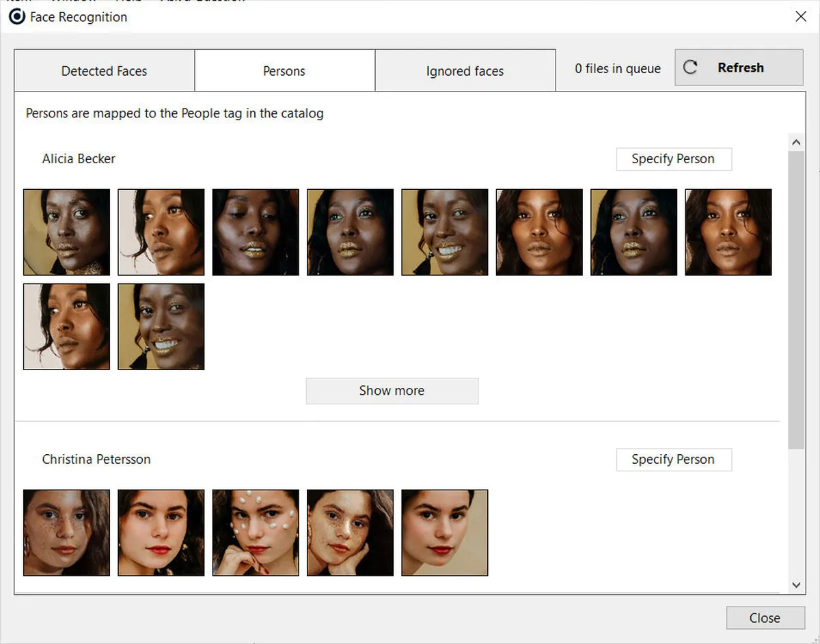
Task: Select smiling face thumbnail in Alicia's second row
Action: (x=161, y=326)
